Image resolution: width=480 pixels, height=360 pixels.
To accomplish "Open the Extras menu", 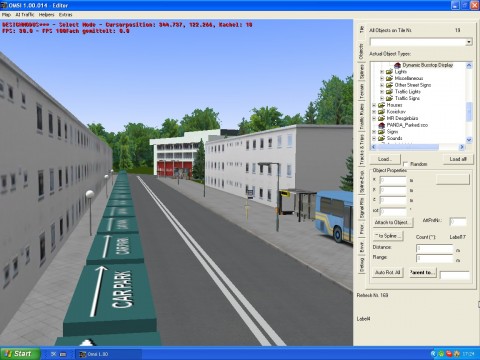I will (66, 15).
